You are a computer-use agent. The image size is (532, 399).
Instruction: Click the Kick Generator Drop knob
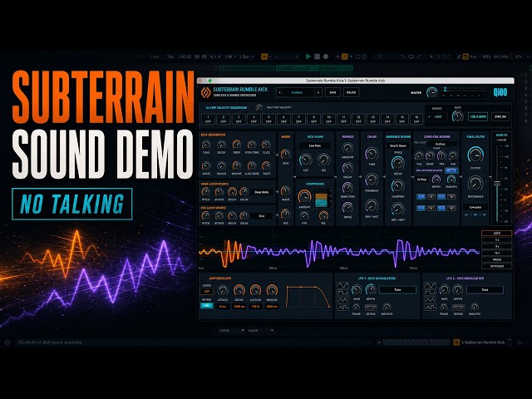(236, 145)
